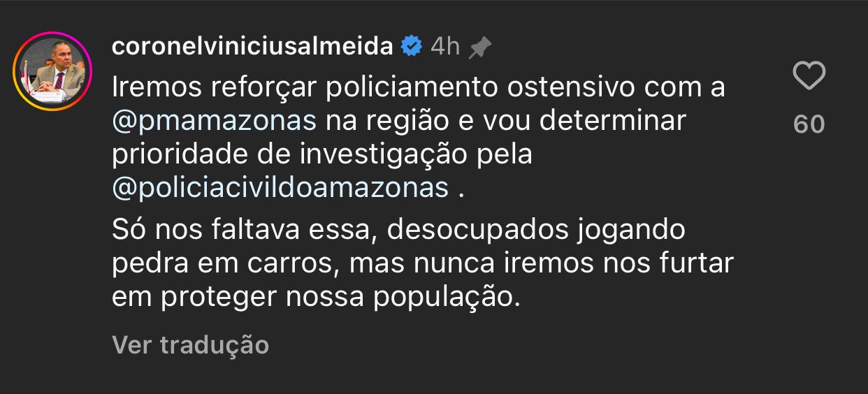868x394 pixels.
Task: Click the 4h timestamp
Action: (x=445, y=47)
